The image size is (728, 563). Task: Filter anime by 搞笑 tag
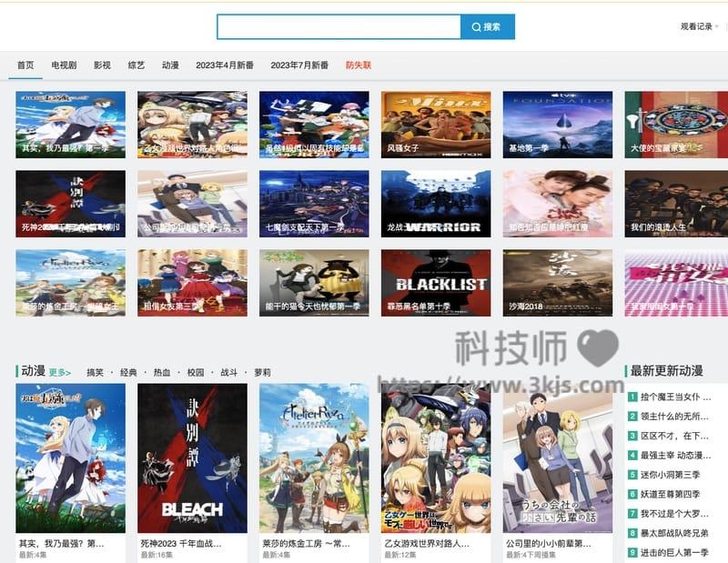tap(96, 372)
